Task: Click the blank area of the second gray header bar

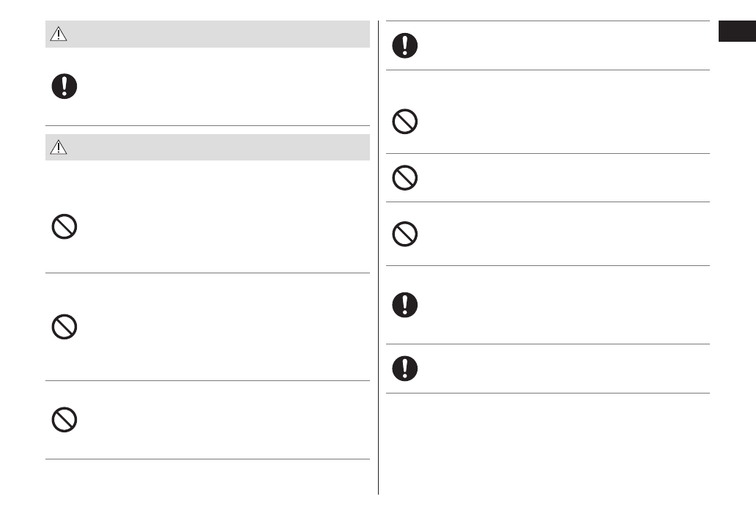Action: coord(220,147)
